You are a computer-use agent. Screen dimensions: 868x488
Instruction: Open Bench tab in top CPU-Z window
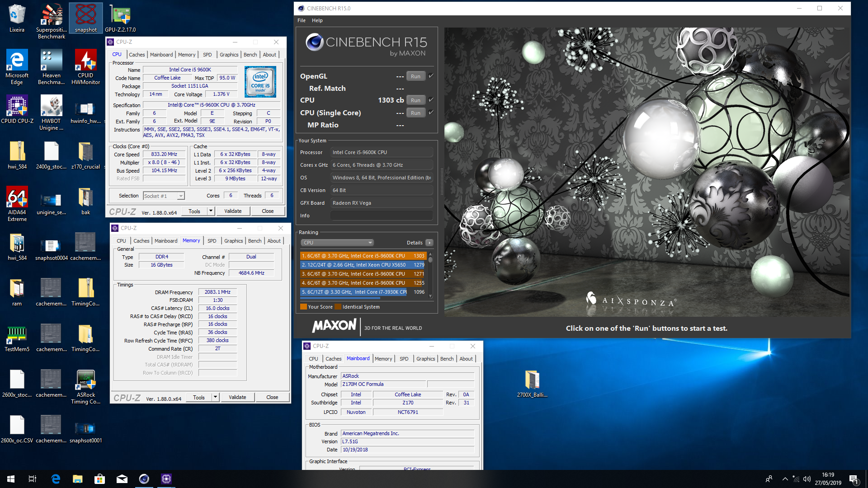(x=250, y=55)
